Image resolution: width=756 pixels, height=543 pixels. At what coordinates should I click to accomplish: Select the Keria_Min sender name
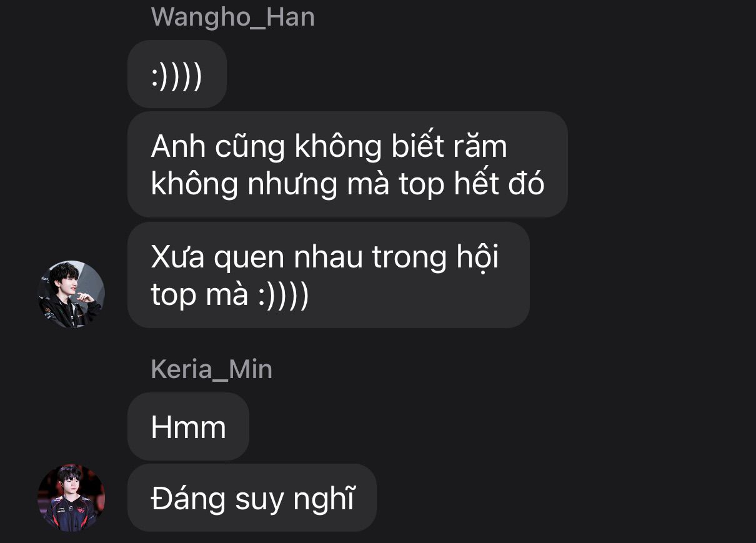(x=211, y=369)
